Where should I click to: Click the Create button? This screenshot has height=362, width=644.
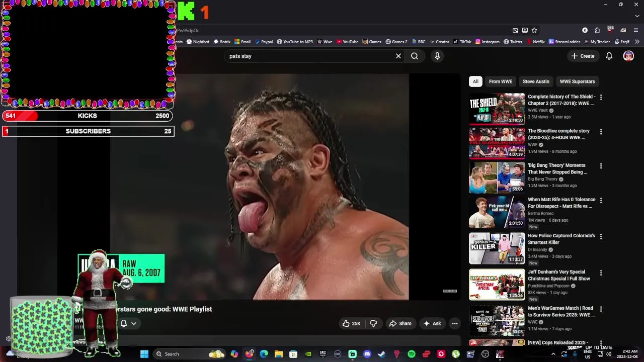coord(583,56)
